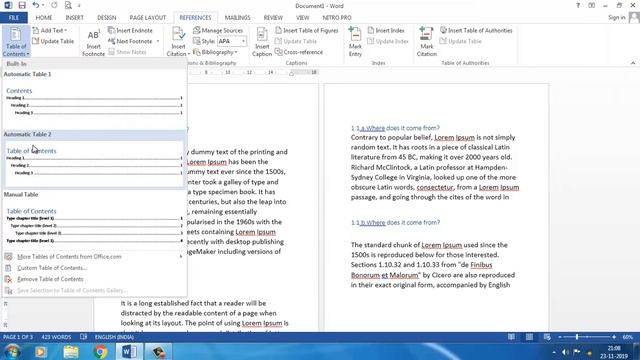Click Insert Table of Authorities

pos(476,31)
